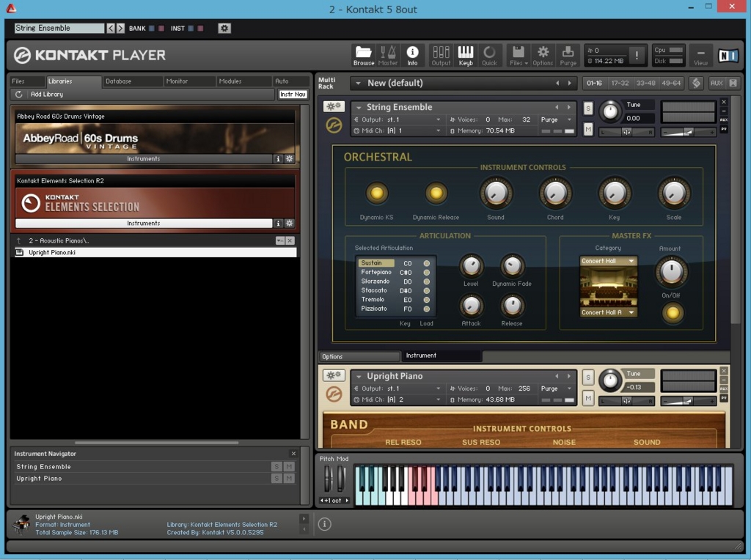
Task: Select Tremolo articulation in list
Action: pyautogui.click(x=373, y=300)
